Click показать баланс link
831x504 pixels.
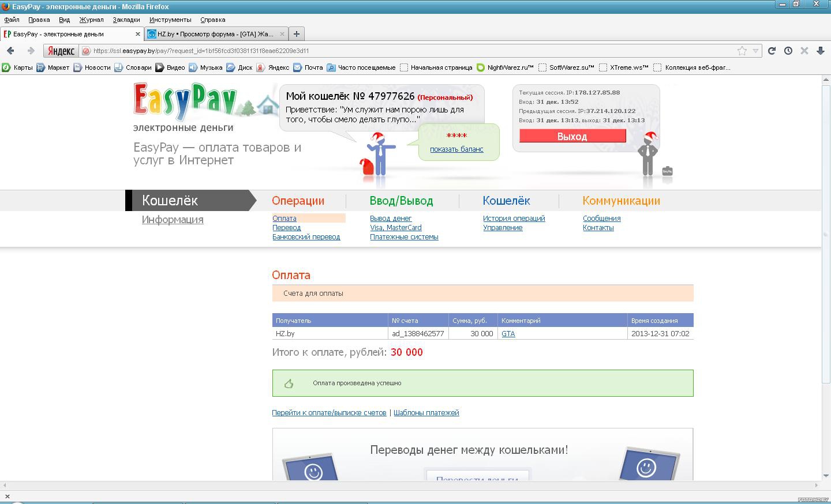(x=456, y=149)
